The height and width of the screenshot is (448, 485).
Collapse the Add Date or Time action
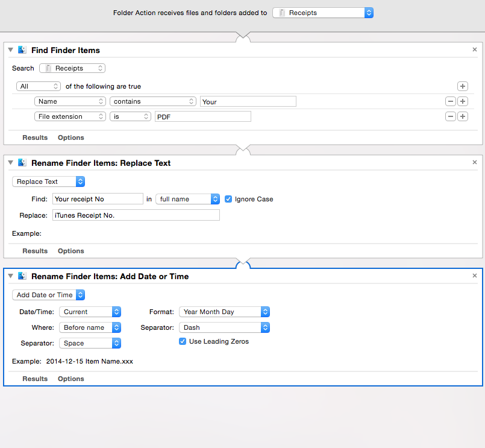(10, 276)
